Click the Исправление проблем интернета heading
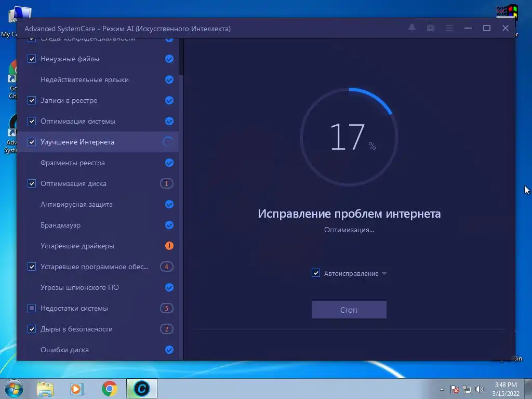Screen dimensions: 532x399 [x=349, y=214]
